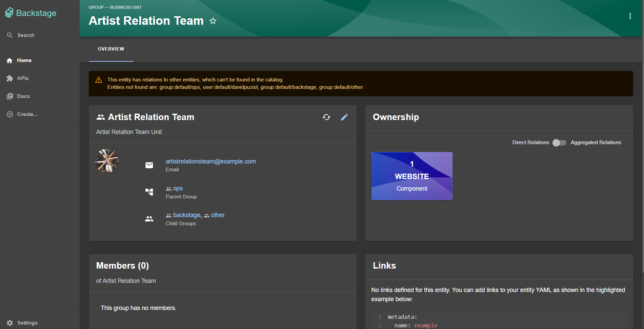Click Create... in the sidebar
This screenshot has height=329, width=644.
[27, 114]
